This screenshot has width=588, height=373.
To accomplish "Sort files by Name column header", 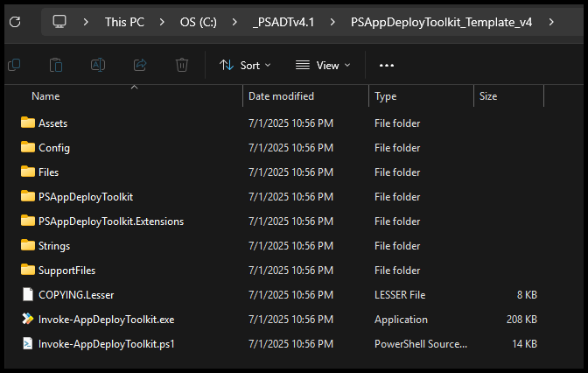I will click(x=45, y=96).
